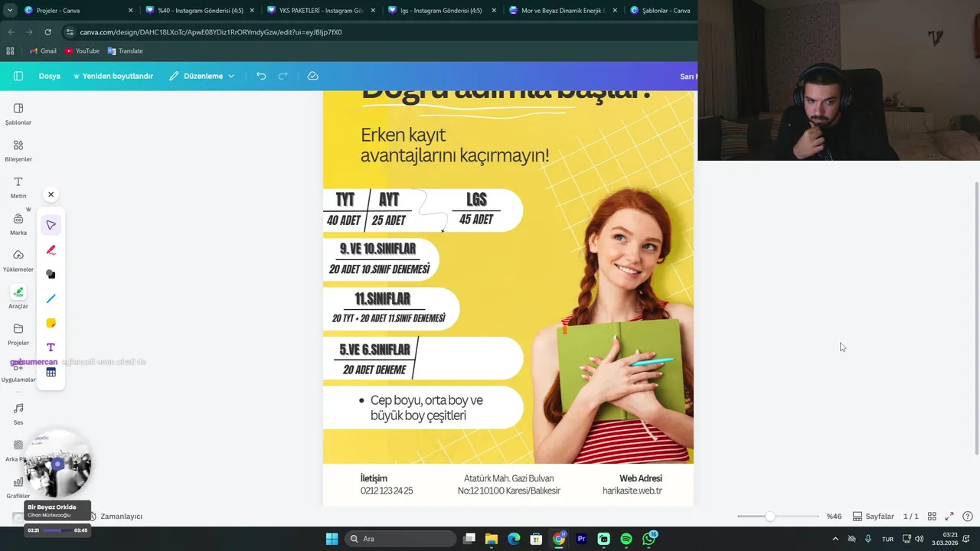Open the Araçlar tools panel

point(18,298)
